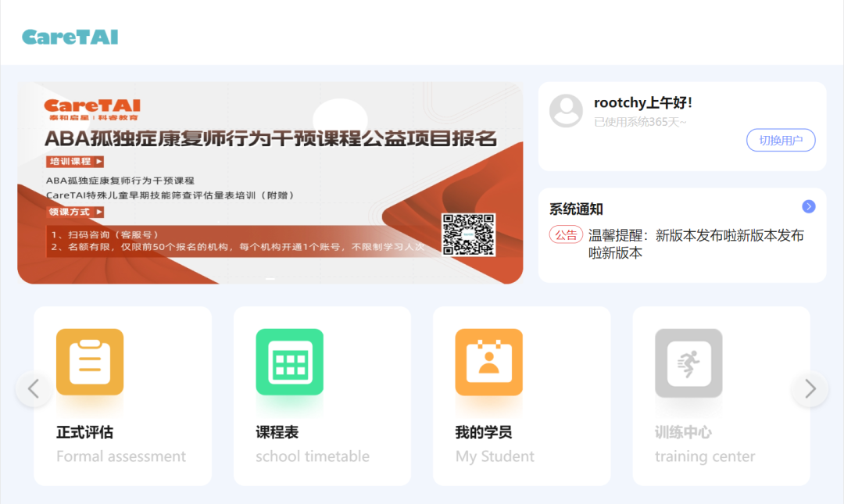Click the 扫码咨询（客服号）line on banner
844x504 pixels.
pyautogui.click(x=105, y=234)
